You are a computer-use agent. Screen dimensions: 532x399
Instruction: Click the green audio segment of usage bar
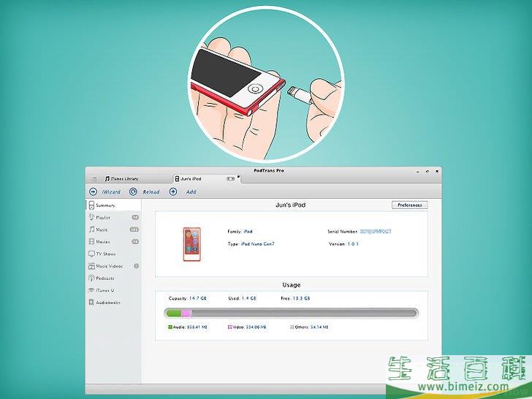174,313
